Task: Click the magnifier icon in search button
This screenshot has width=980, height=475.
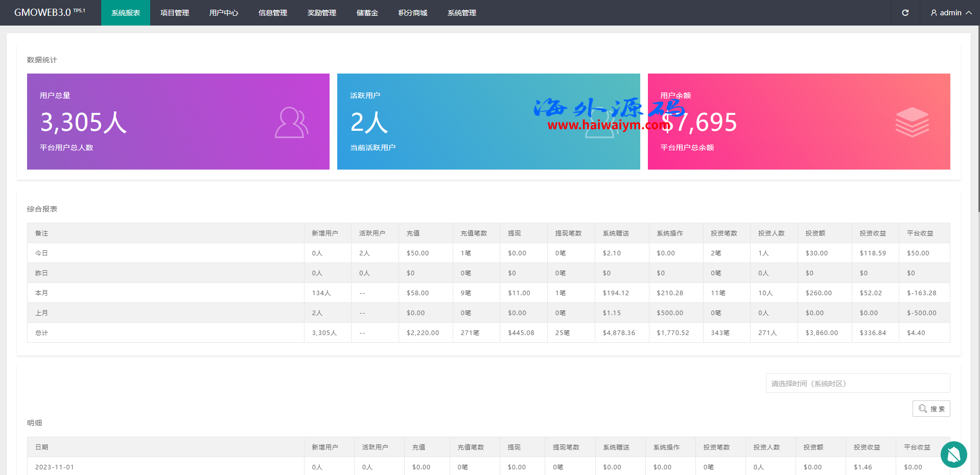Action: (922, 409)
